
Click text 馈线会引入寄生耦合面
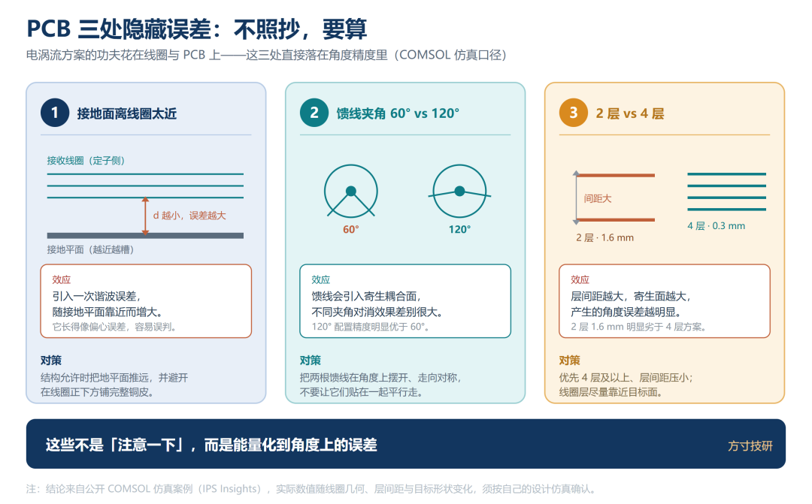366,296
